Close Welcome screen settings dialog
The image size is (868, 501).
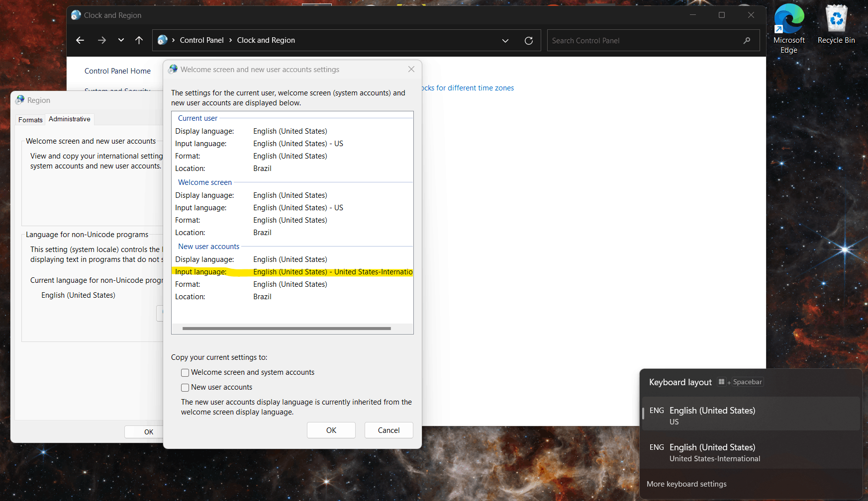(x=411, y=70)
